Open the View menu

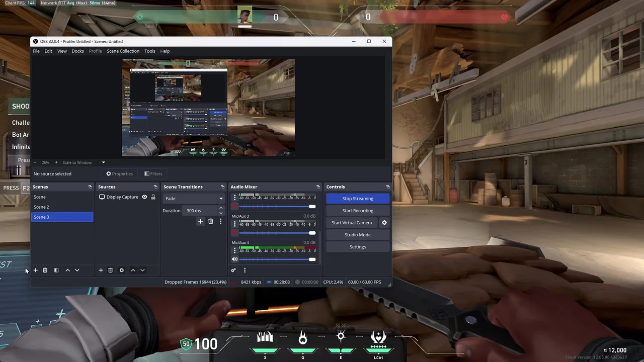(x=62, y=51)
